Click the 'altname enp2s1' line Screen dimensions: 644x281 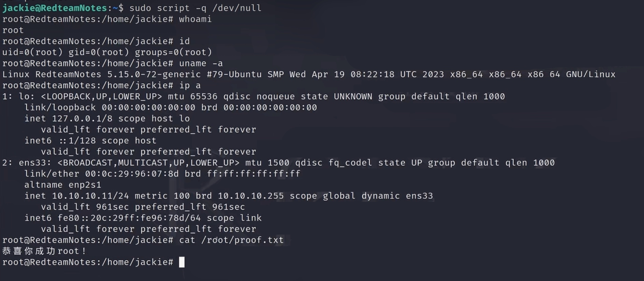pyautogui.click(x=63, y=185)
